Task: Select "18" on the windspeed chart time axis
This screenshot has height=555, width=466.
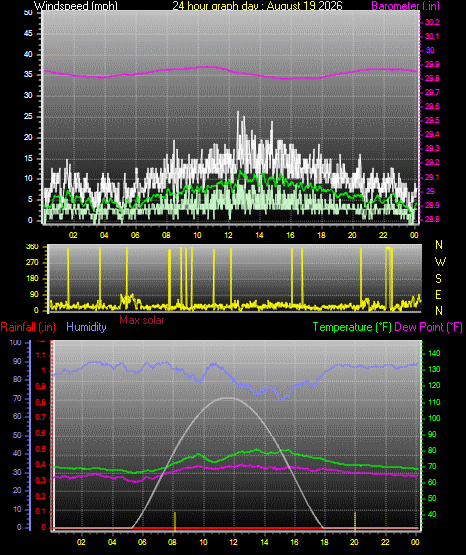Action: [x=321, y=235]
